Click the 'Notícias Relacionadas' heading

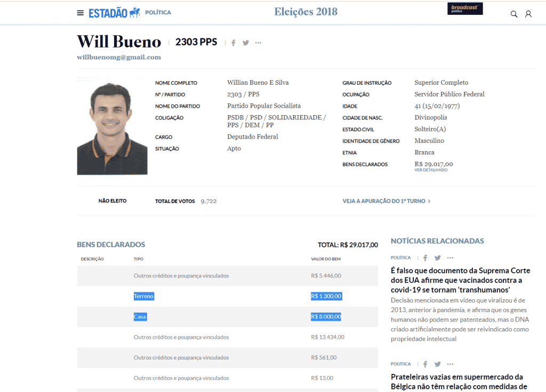click(x=437, y=241)
